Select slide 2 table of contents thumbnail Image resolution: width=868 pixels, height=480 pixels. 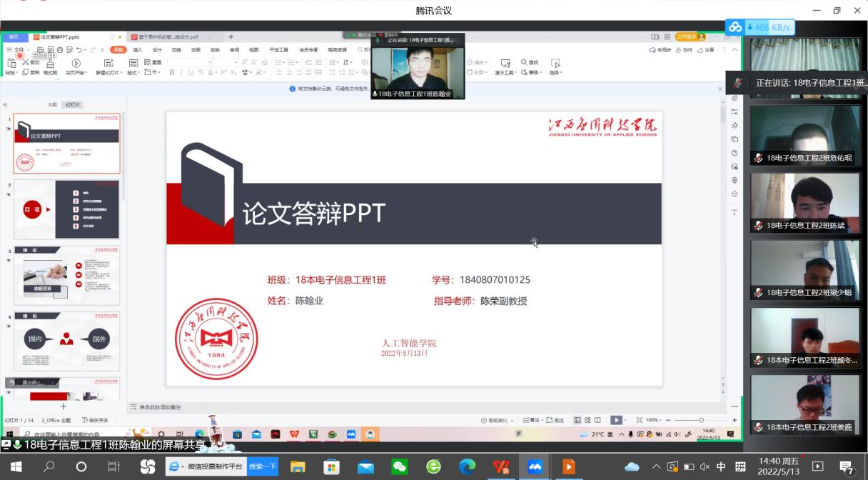(66, 209)
